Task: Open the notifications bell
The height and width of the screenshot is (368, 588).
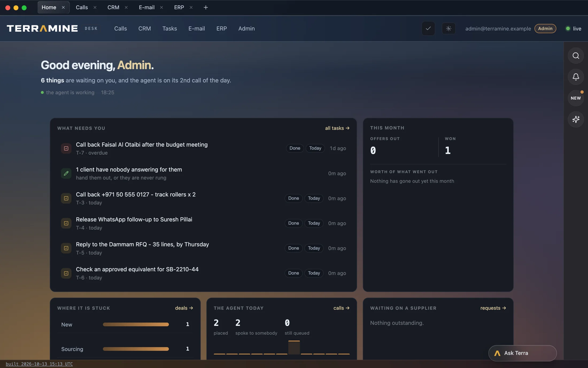Action: (x=576, y=77)
